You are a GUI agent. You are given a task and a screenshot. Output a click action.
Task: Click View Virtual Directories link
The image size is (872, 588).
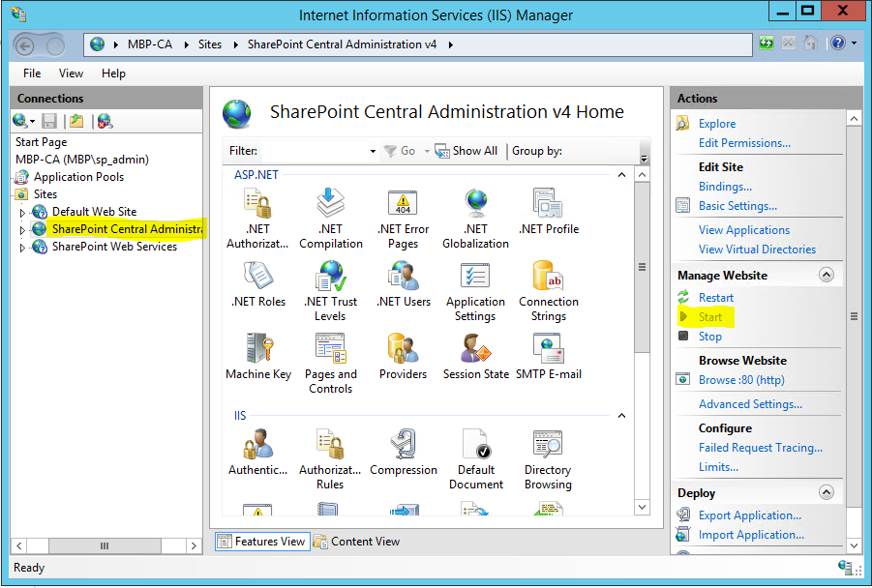pos(757,250)
